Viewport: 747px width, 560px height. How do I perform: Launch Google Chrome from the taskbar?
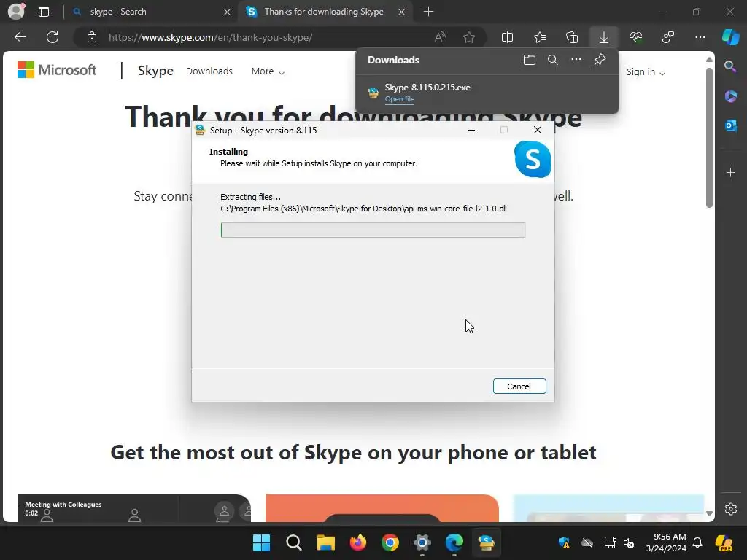[x=390, y=542]
